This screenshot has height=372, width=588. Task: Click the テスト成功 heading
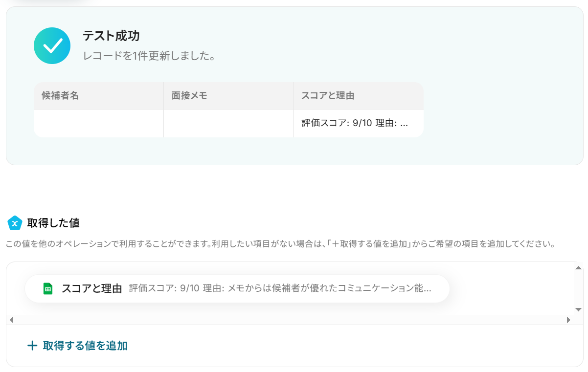(111, 36)
